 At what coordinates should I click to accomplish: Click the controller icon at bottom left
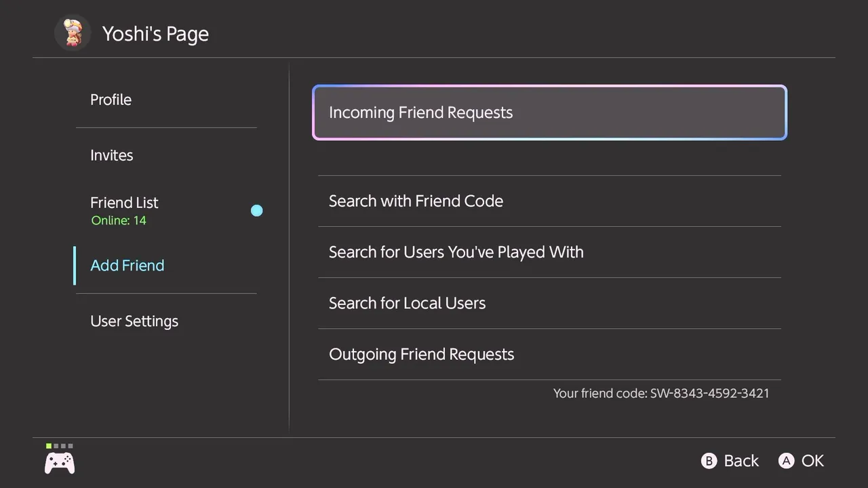pyautogui.click(x=60, y=463)
